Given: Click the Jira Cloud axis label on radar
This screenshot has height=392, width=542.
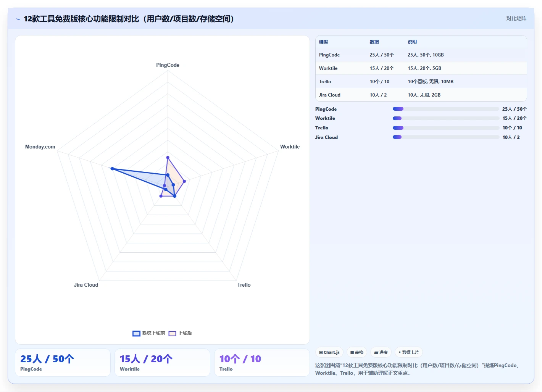Looking at the screenshot, I should (86, 285).
